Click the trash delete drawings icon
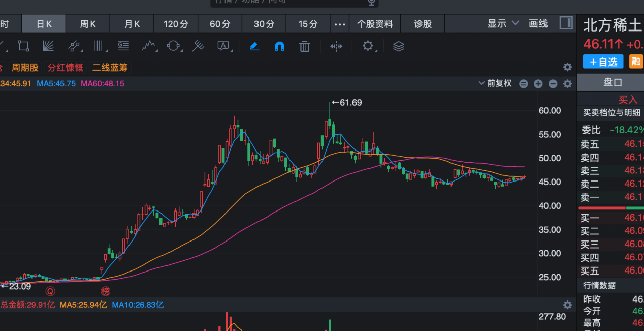 305,46
